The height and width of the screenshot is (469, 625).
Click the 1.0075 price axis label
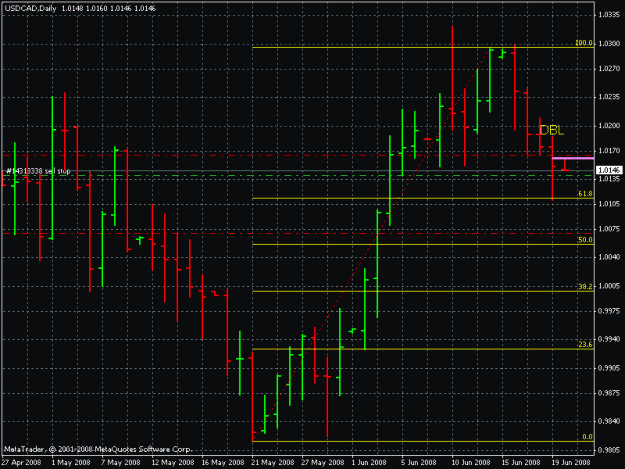tap(609, 229)
